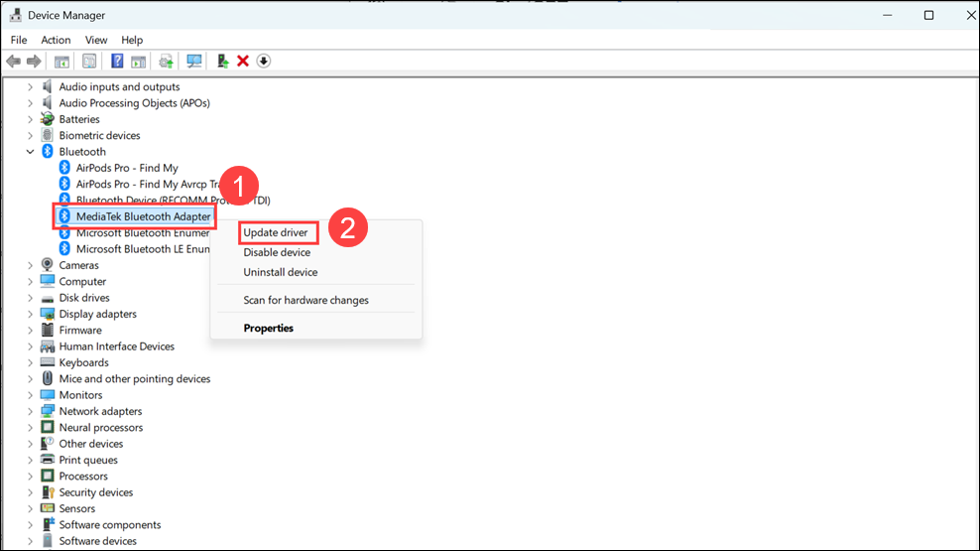Screen dimensions: 980x551
Task: Select the Microsoft Bluetooth Enumer entry
Action: pyautogui.click(x=143, y=232)
